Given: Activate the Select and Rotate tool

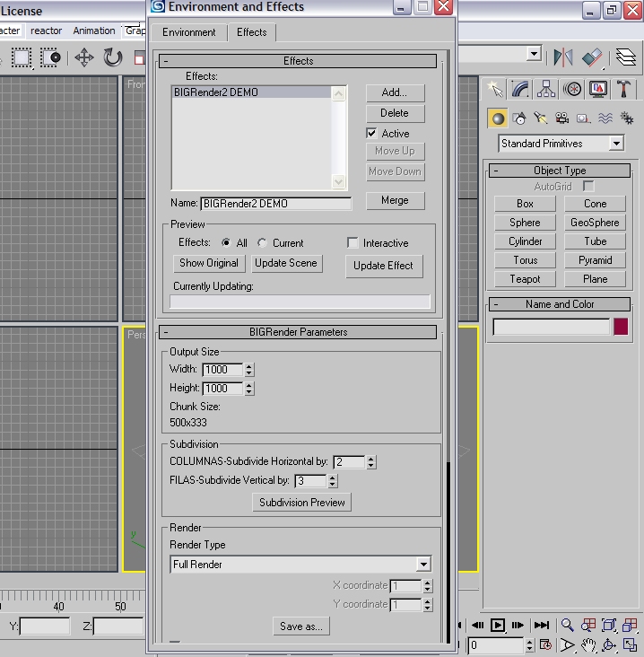Looking at the screenshot, I should [113, 57].
